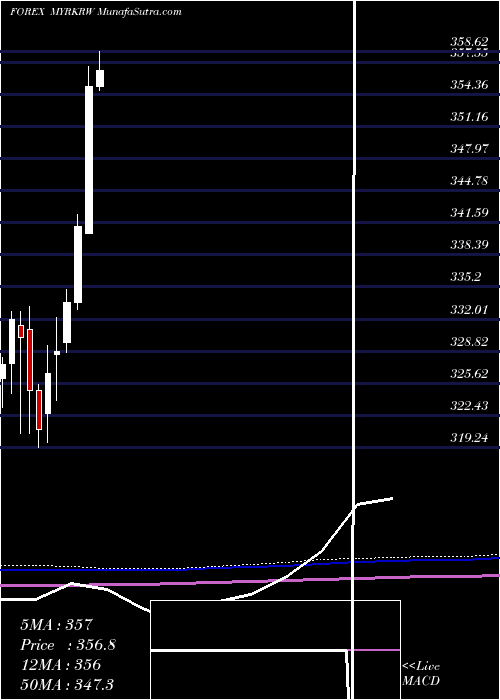
Task: Click the 325.62 price label
Action: pyautogui.click(x=469, y=374)
